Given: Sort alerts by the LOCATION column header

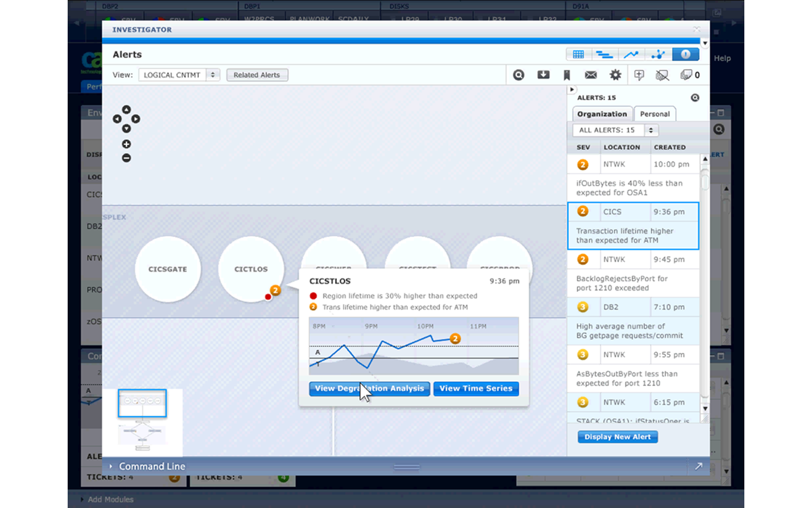Looking at the screenshot, I should [622, 147].
